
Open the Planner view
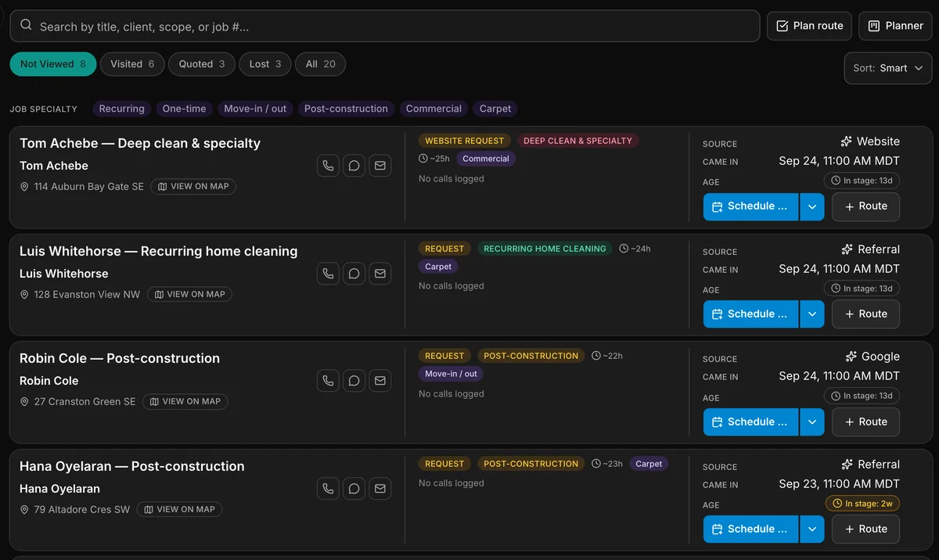point(895,26)
